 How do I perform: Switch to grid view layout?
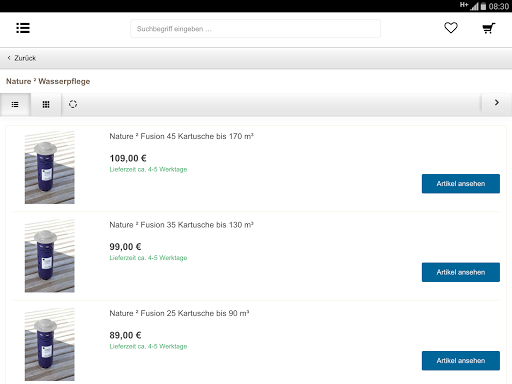(46, 105)
